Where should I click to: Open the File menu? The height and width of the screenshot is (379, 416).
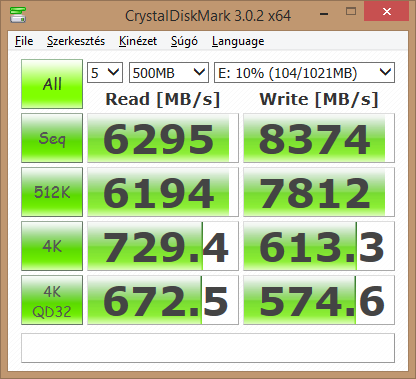[24, 41]
